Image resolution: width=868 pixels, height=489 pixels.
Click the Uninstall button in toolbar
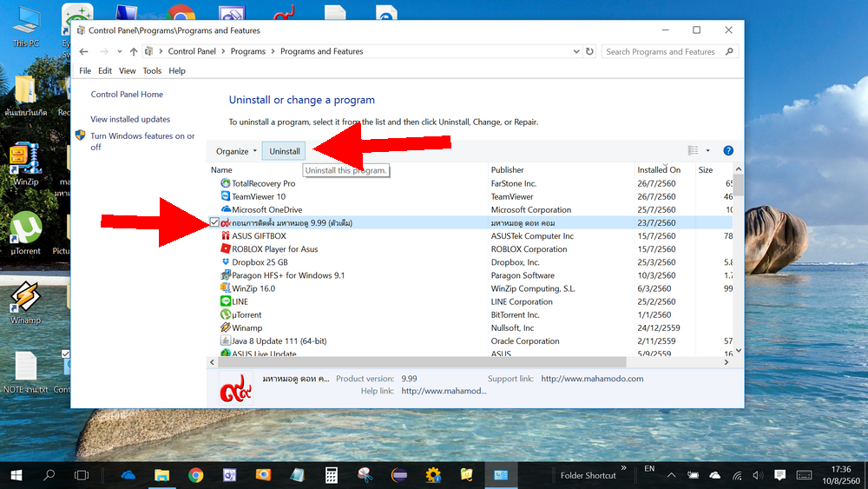pos(284,151)
